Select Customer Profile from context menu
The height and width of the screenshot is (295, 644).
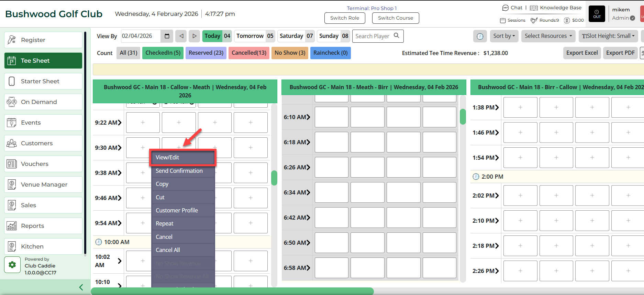[177, 210]
